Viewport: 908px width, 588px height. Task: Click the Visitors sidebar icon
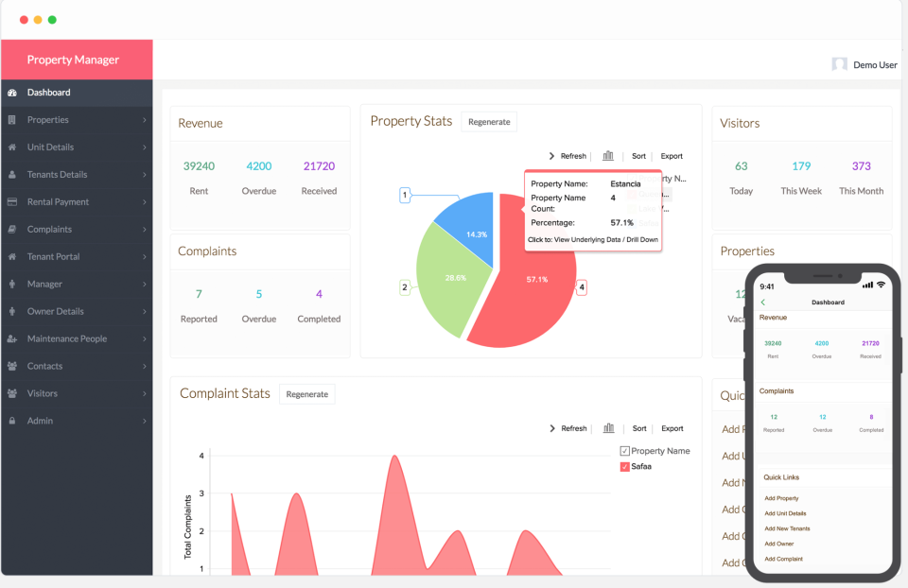point(13,393)
